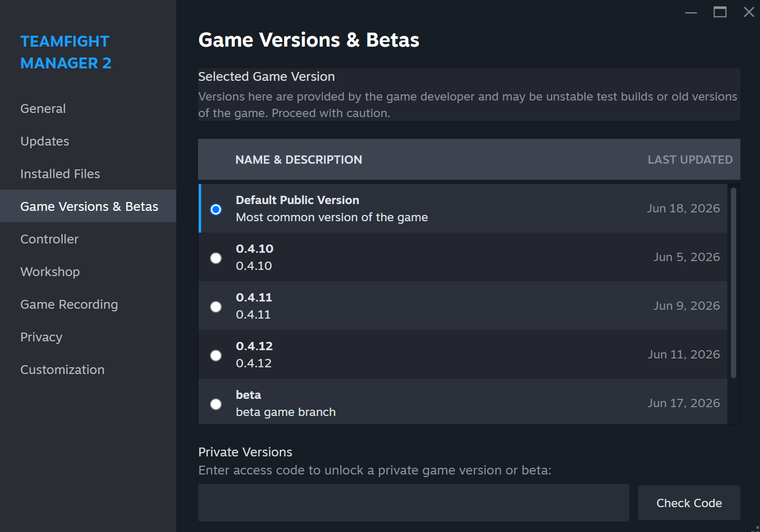The image size is (760, 532).
Task: Focus the private version access code field
Action: 414,503
